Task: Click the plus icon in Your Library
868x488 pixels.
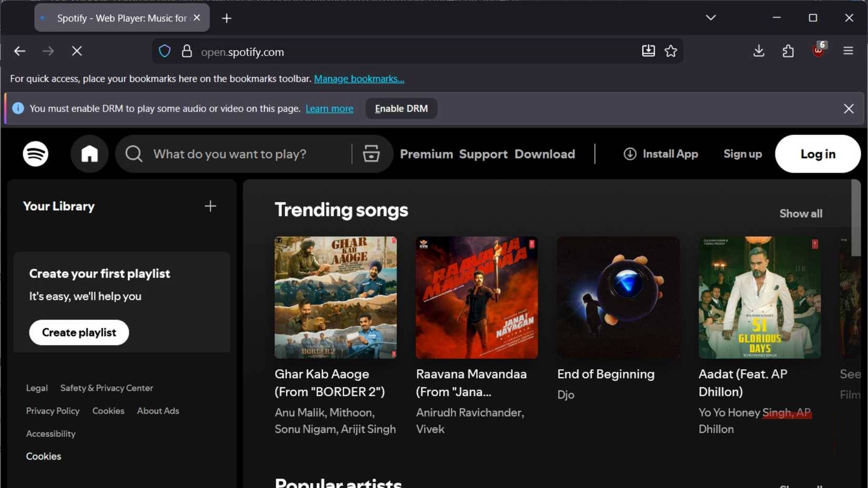Action: pos(210,206)
